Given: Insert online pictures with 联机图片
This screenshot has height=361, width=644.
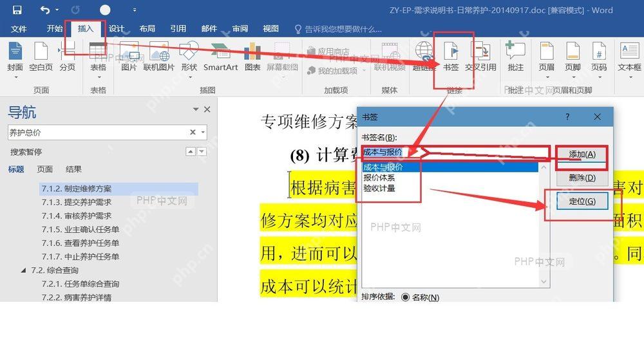Looking at the screenshot, I should coord(159,57).
